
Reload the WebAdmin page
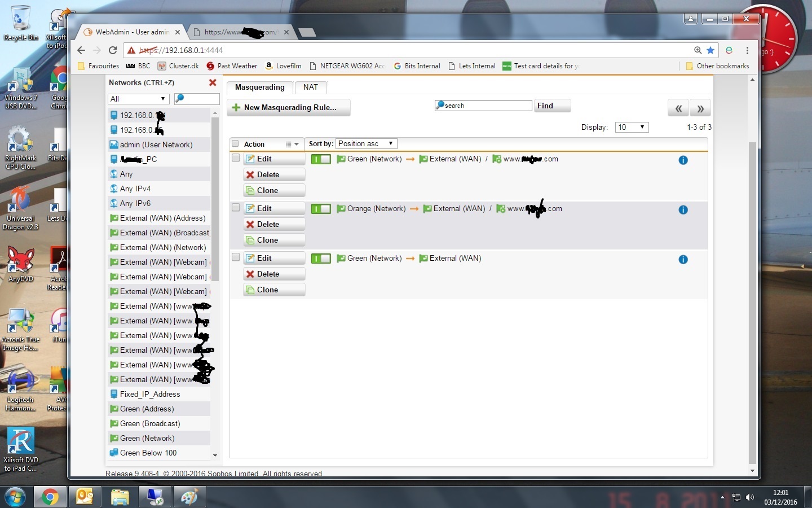(x=113, y=50)
